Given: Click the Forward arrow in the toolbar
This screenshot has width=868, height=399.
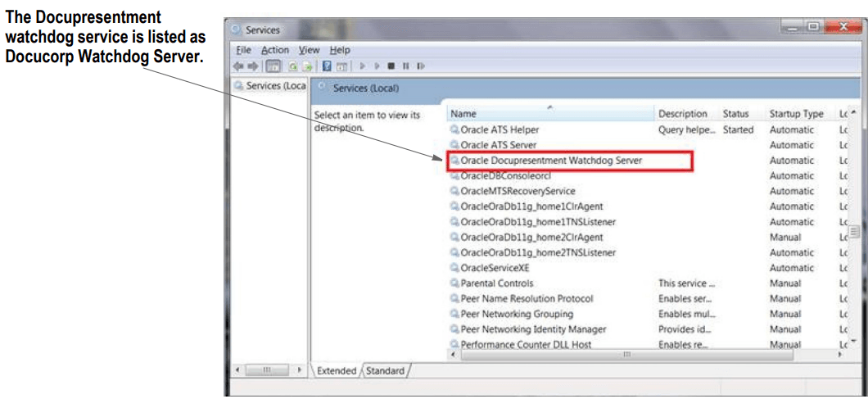Looking at the screenshot, I should [x=252, y=66].
